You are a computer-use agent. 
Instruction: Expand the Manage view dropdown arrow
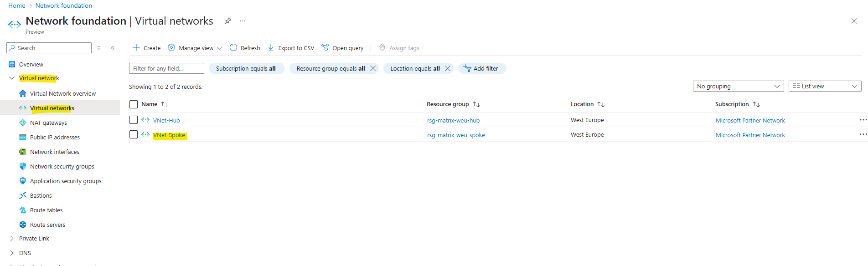click(220, 48)
